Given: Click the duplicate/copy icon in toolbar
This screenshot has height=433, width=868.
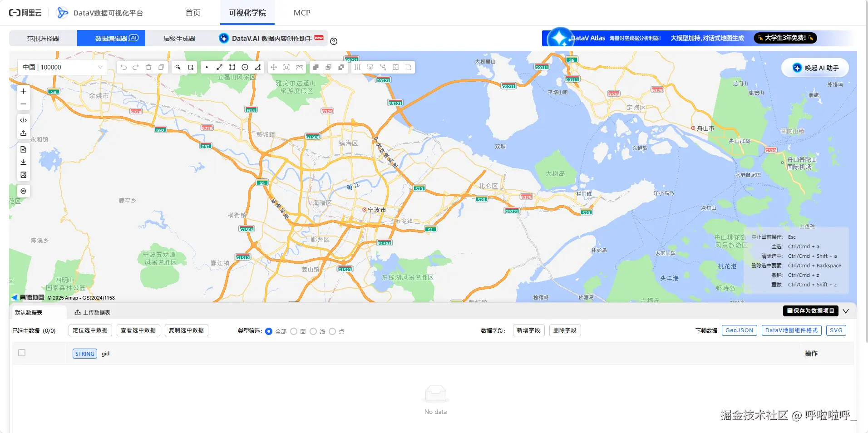Looking at the screenshot, I should [x=161, y=67].
